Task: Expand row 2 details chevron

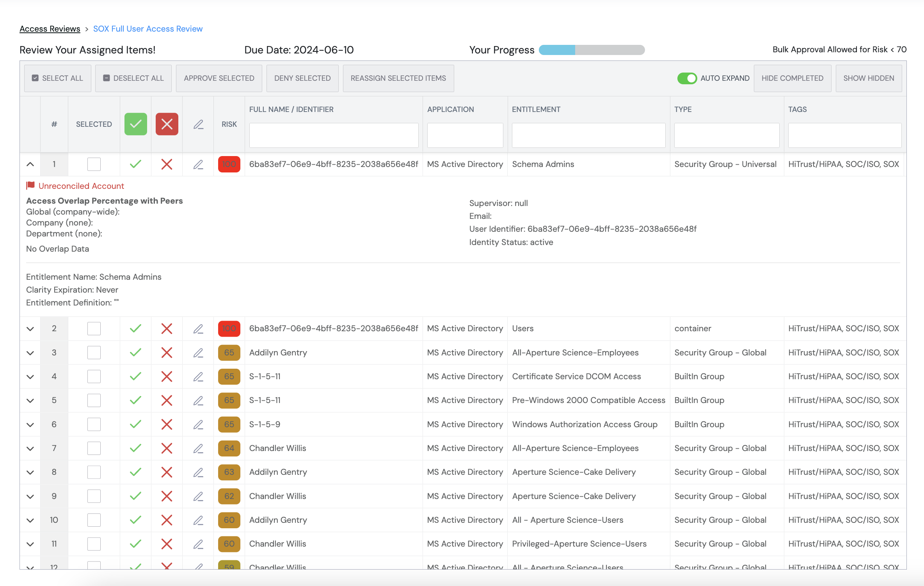Action: point(30,329)
